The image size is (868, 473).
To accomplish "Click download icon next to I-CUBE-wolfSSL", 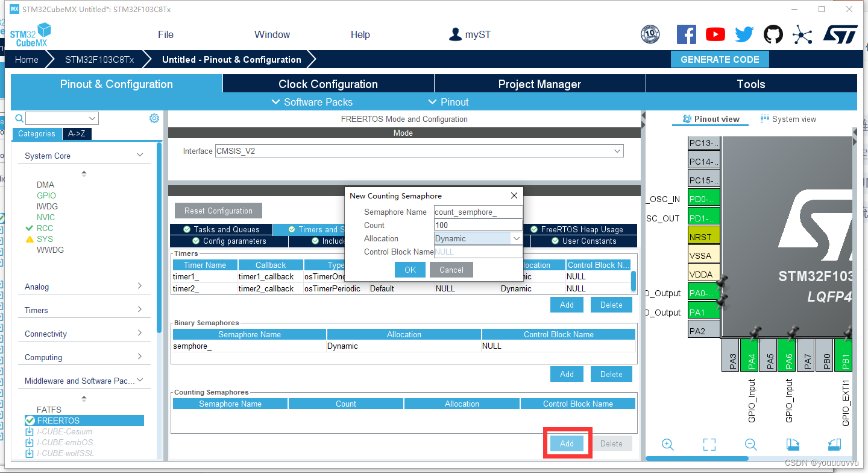I will click(x=30, y=453).
